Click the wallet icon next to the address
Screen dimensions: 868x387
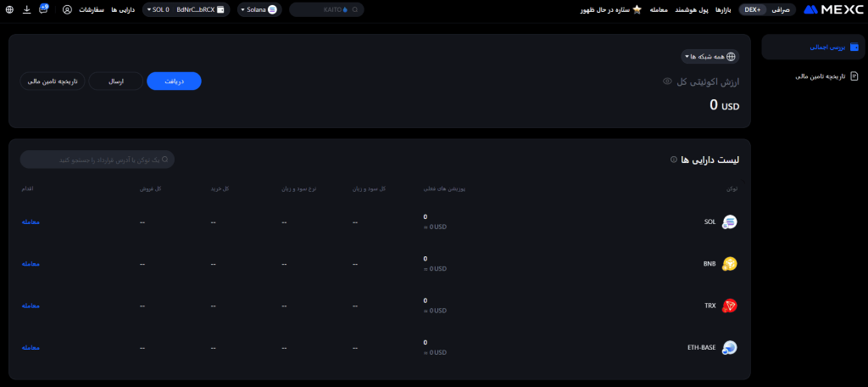[221, 9]
